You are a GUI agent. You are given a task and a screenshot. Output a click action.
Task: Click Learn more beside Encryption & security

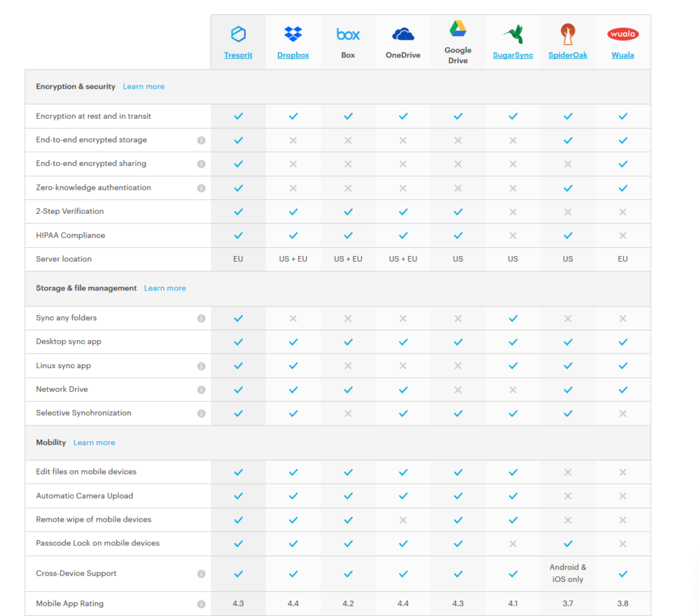[143, 87]
